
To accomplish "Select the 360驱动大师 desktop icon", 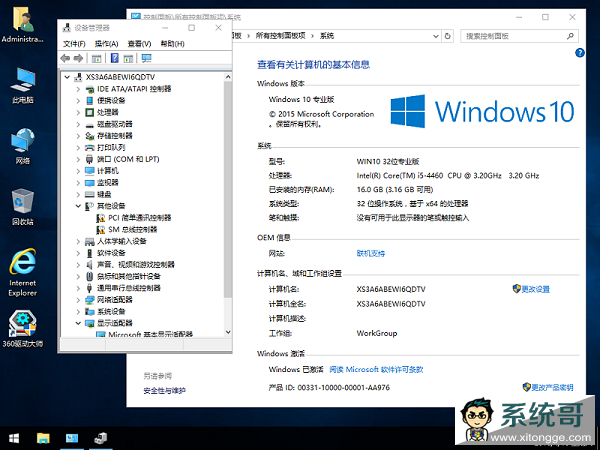I will (x=23, y=329).
